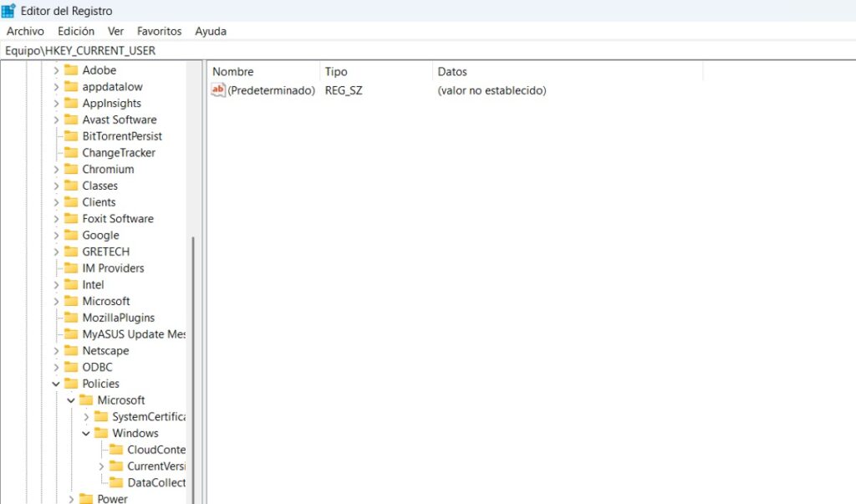Click the Power folder icon
The height and width of the screenshot is (504, 856).
85,498
